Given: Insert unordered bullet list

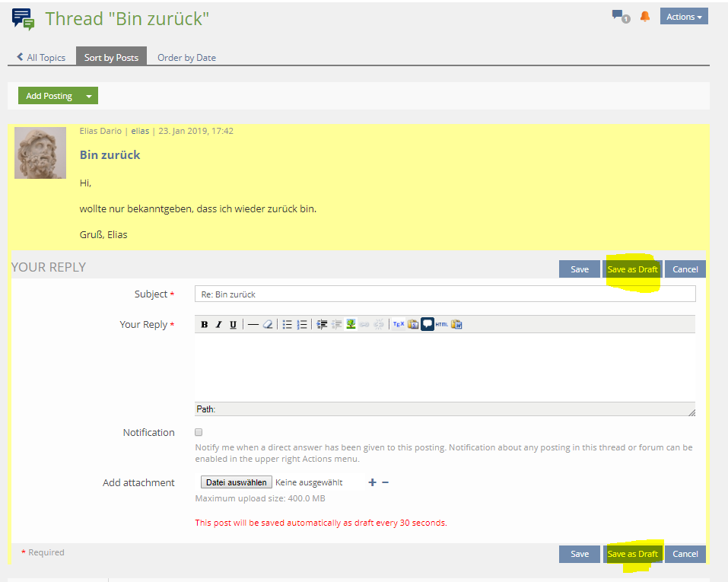Looking at the screenshot, I should coord(288,324).
